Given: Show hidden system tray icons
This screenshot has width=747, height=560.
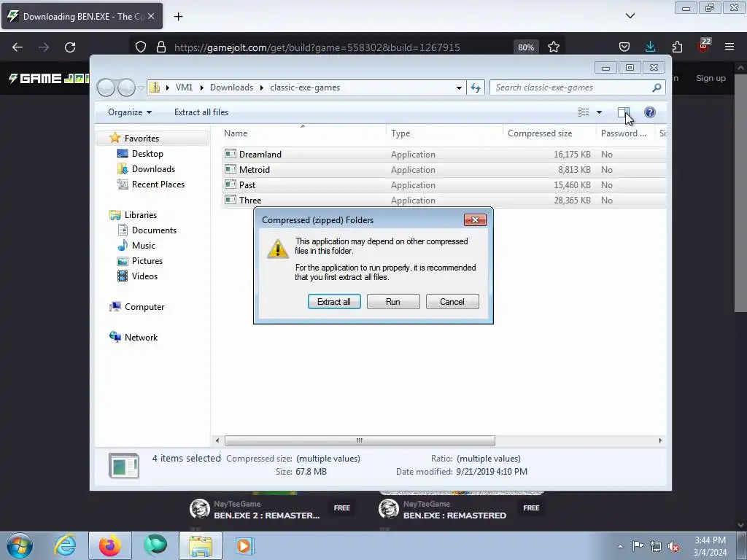Looking at the screenshot, I should pyautogui.click(x=620, y=546).
